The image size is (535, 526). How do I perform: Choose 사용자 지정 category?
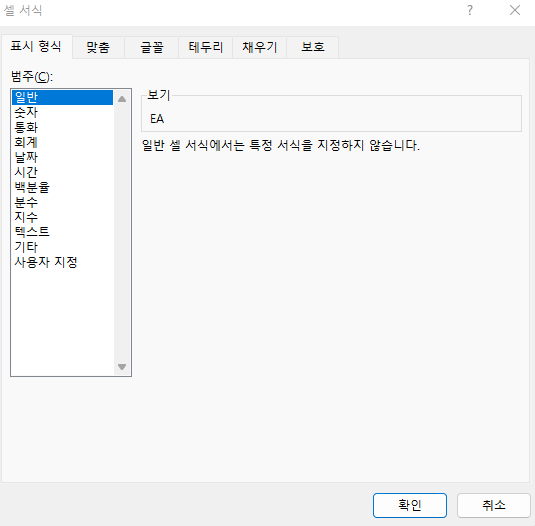tap(62, 262)
